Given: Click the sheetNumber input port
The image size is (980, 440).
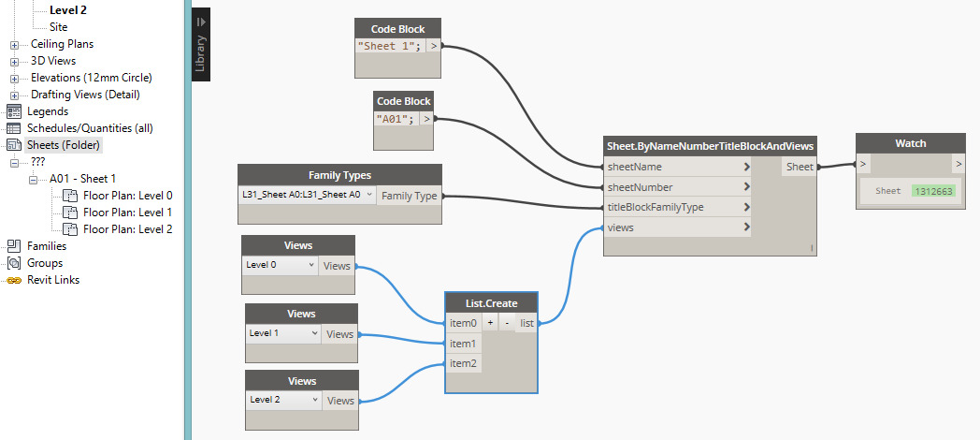Looking at the screenshot, I should 678,186.
